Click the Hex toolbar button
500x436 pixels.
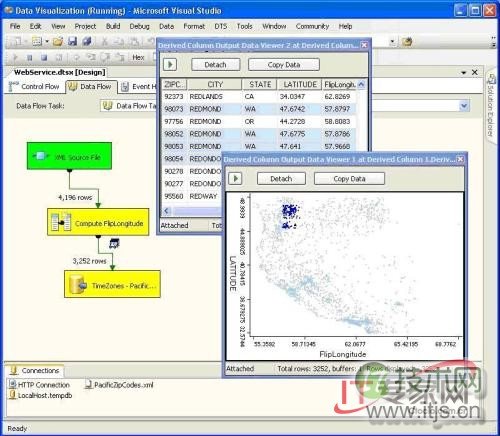click(138, 57)
